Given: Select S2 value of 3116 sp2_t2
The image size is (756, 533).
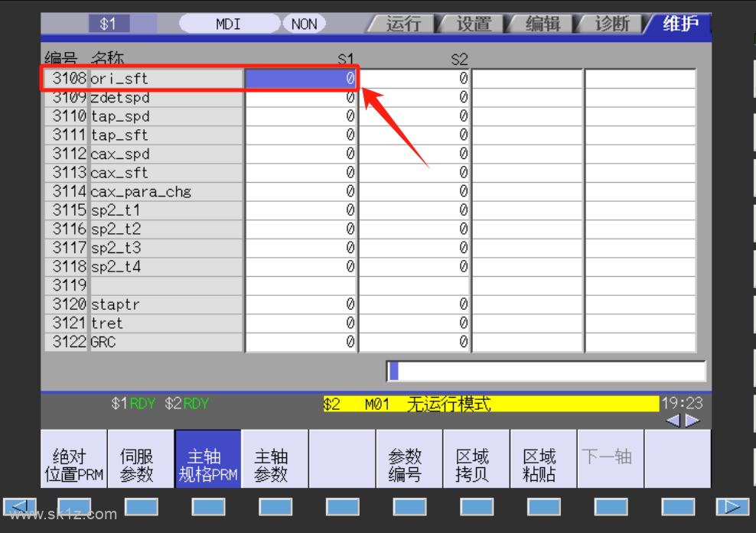Looking at the screenshot, I should tap(415, 229).
